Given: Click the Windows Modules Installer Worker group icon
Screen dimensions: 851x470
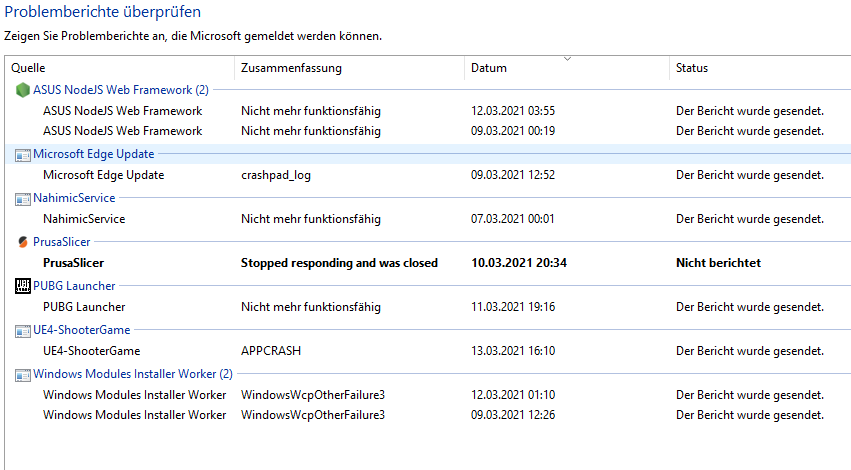Looking at the screenshot, I should [x=23, y=375].
